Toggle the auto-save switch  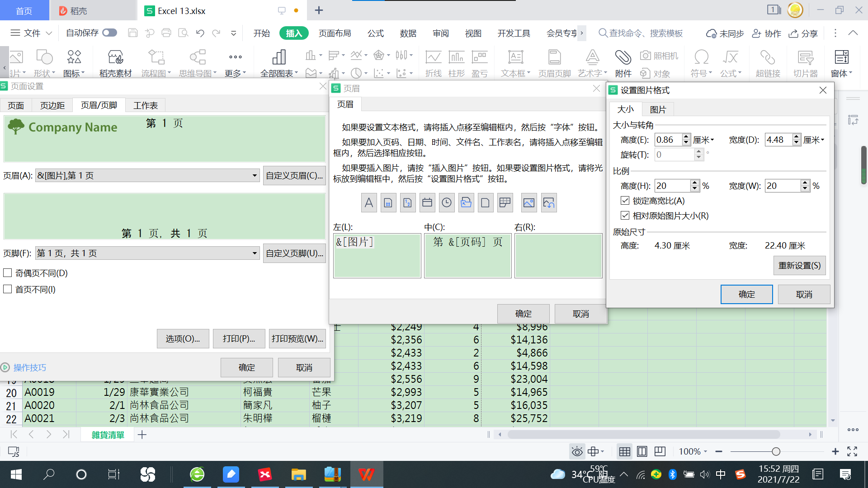pos(109,33)
